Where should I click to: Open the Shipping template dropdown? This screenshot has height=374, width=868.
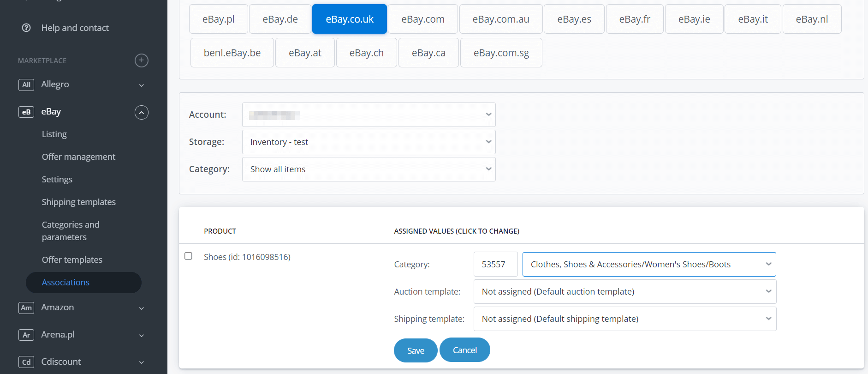(625, 319)
